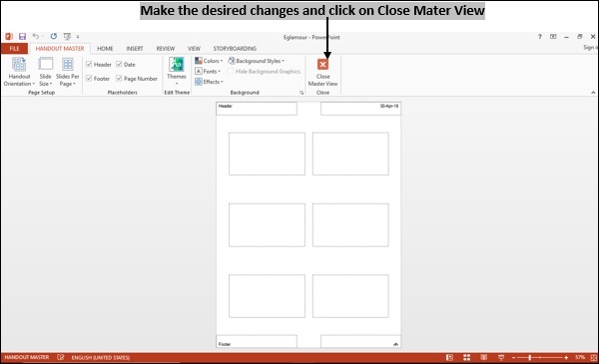Open Customize Quick Access Toolbar arrow
The image size is (599, 364).
(x=78, y=37)
